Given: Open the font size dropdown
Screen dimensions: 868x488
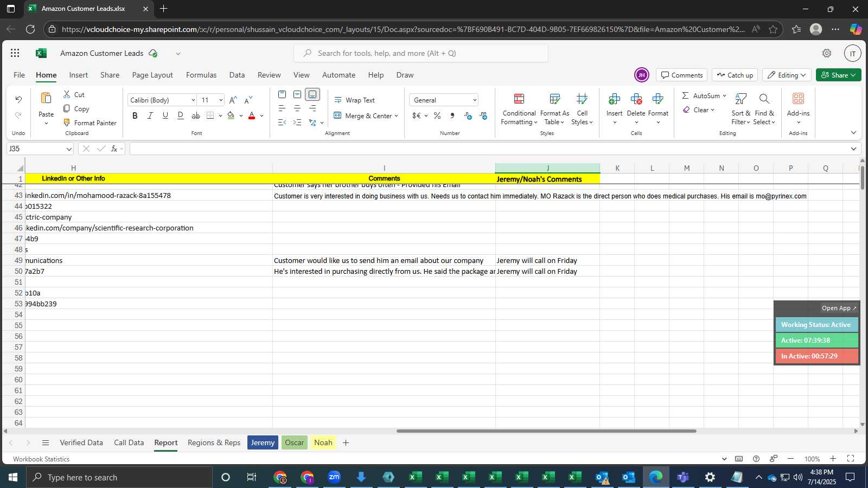Looking at the screenshot, I should [220, 100].
